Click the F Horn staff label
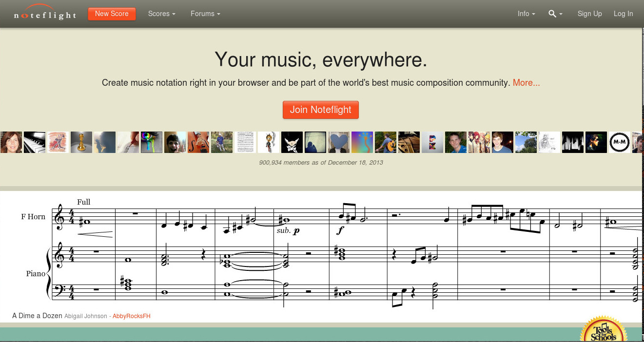 [33, 217]
